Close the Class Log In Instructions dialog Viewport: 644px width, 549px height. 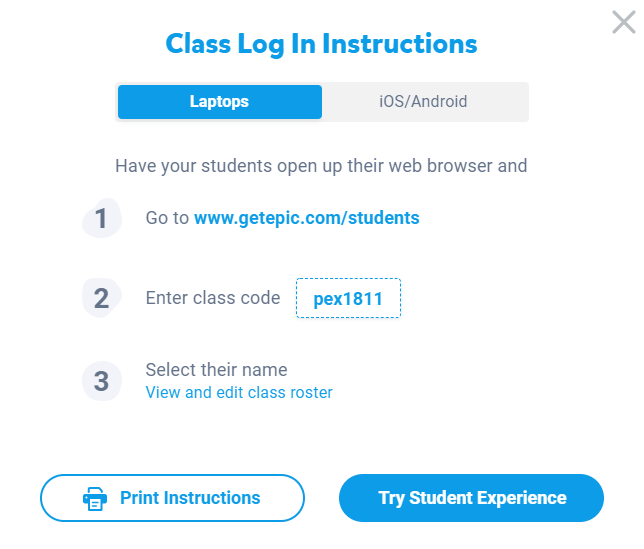(623, 22)
